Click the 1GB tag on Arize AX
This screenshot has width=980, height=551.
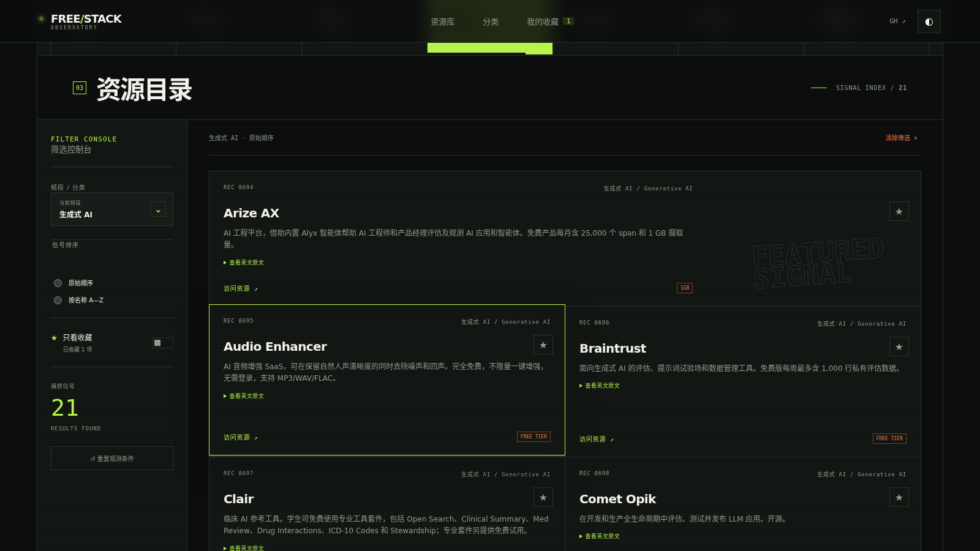point(685,288)
